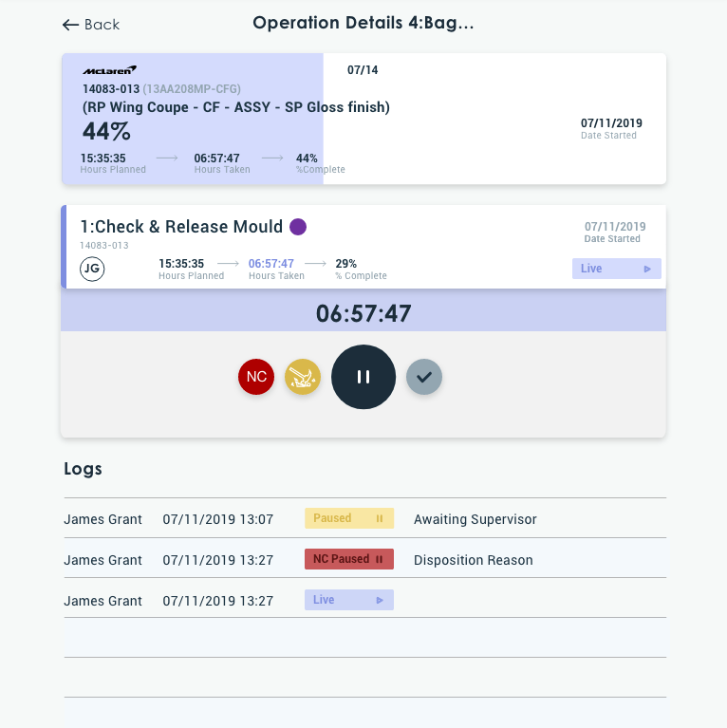Viewport: 727px width, 728px height.
Task: Click blue '06:57:47' Hours Taken in operation card
Action: pos(271,264)
